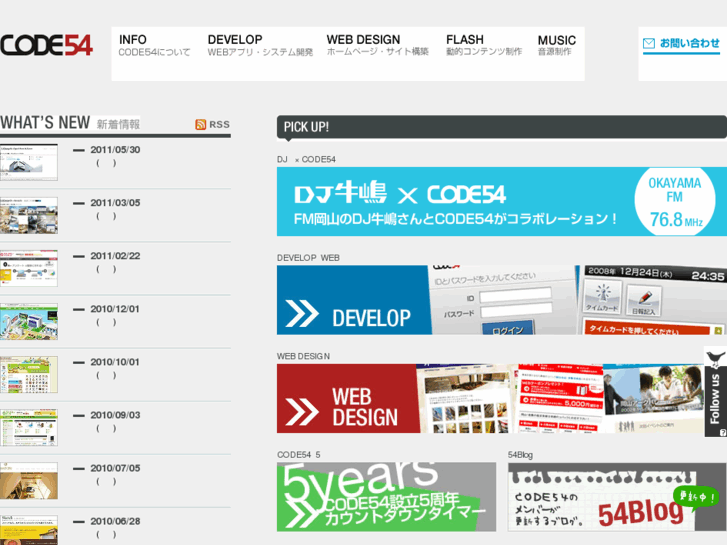Click the Follow us side tab
The image size is (727, 545).
715,391
